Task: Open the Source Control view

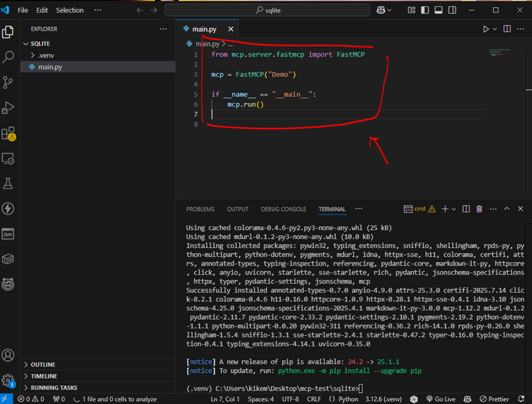Action: pos(8,82)
